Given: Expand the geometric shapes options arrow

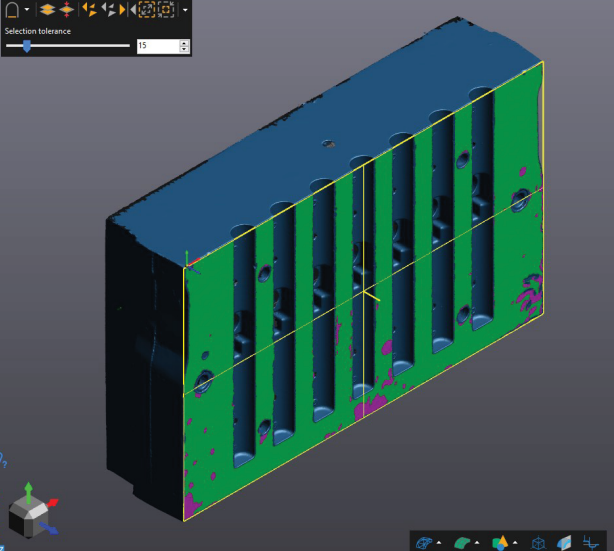Looking at the screenshot, I should 515,543.
